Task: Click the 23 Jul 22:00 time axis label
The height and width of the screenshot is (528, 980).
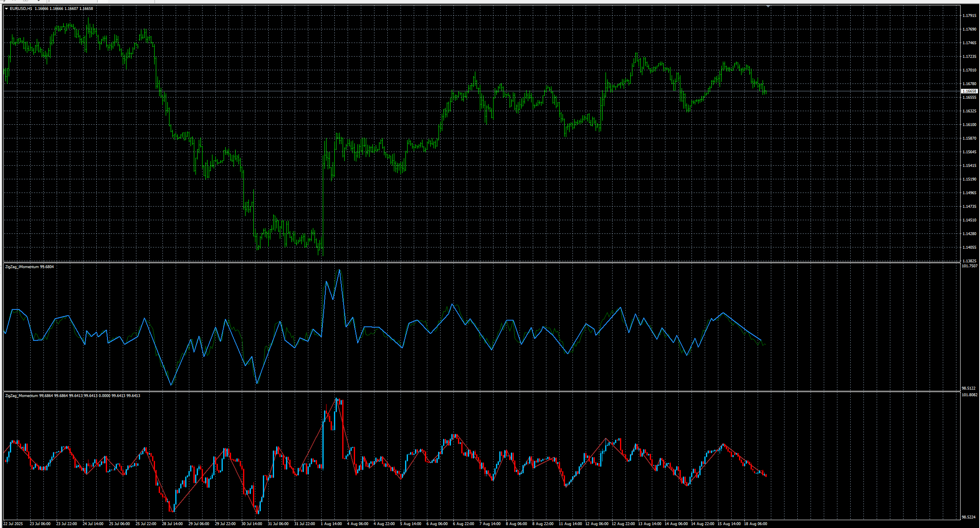Action: (67, 524)
